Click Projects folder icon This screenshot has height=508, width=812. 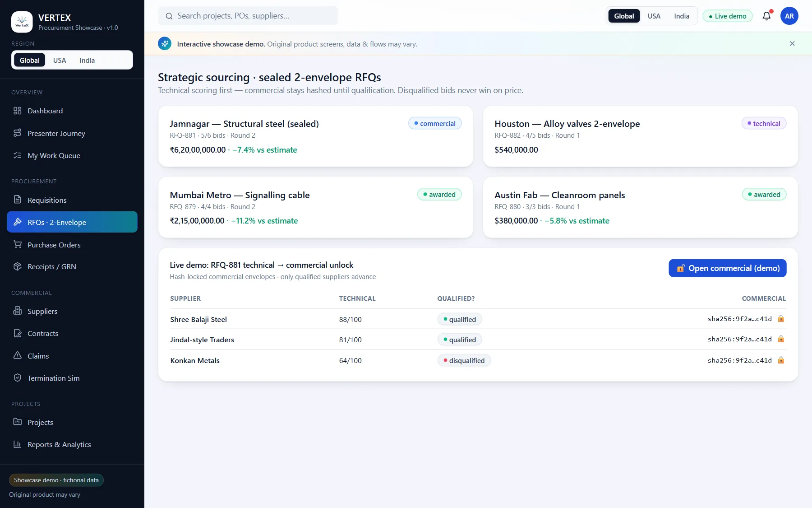click(x=18, y=422)
